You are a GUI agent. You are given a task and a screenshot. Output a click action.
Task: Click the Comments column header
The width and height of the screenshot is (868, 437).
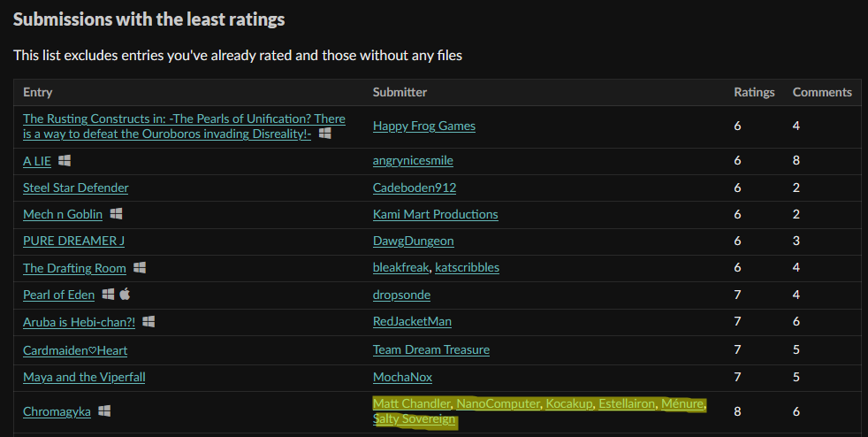[822, 92]
